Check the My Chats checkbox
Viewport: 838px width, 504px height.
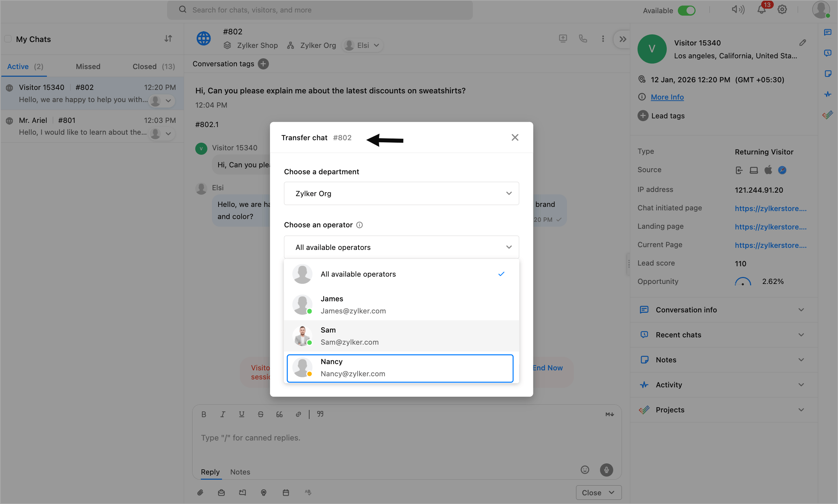pyautogui.click(x=8, y=39)
